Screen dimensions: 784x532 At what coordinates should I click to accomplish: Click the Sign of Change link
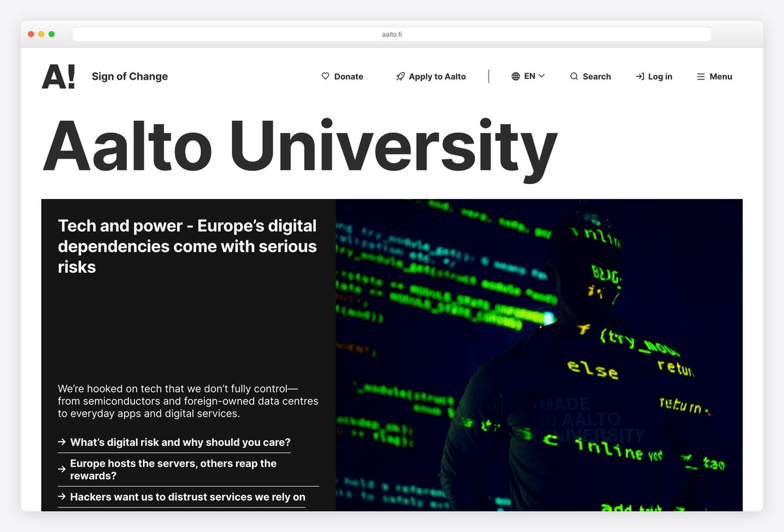click(130, 76)
